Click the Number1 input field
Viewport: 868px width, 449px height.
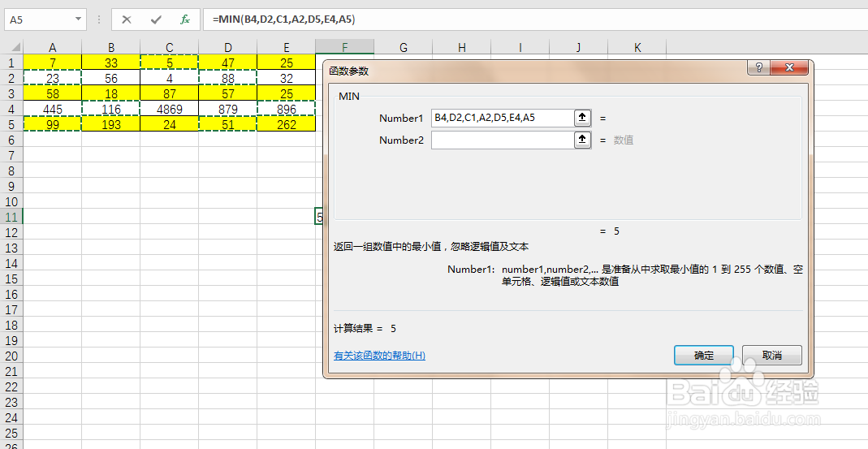[502, 118]
